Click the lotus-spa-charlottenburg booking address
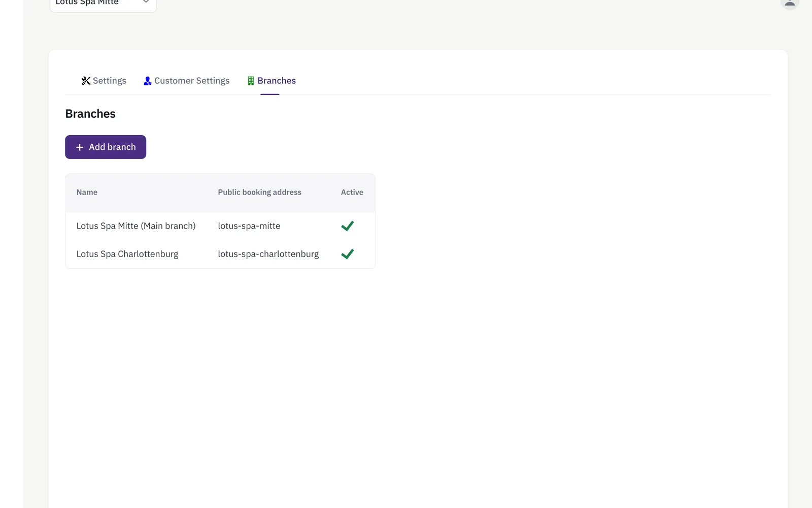Screen dimensions: 812x508 [x=268, y=254]
